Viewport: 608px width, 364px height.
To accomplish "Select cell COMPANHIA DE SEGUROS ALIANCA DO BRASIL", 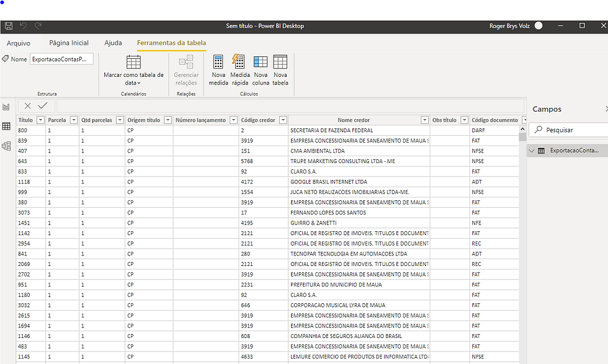I will click(x=359, y=336).
